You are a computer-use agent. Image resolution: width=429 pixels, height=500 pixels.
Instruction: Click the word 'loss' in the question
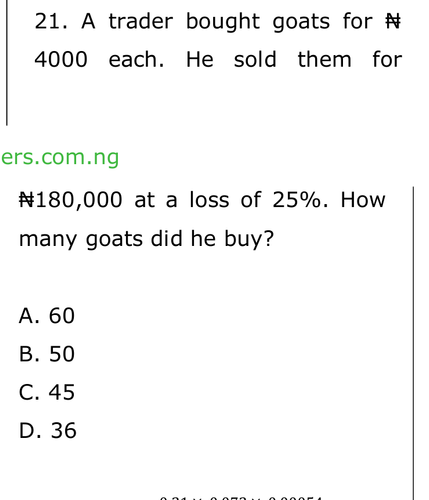coord(209,200)
